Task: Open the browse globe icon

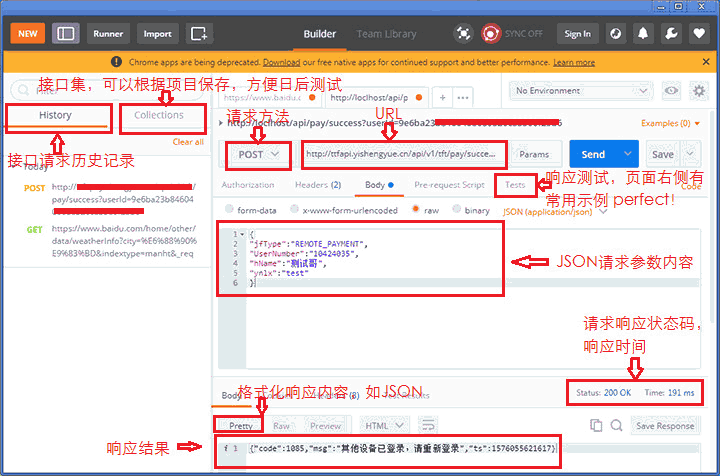Action: tap(616, 34)
